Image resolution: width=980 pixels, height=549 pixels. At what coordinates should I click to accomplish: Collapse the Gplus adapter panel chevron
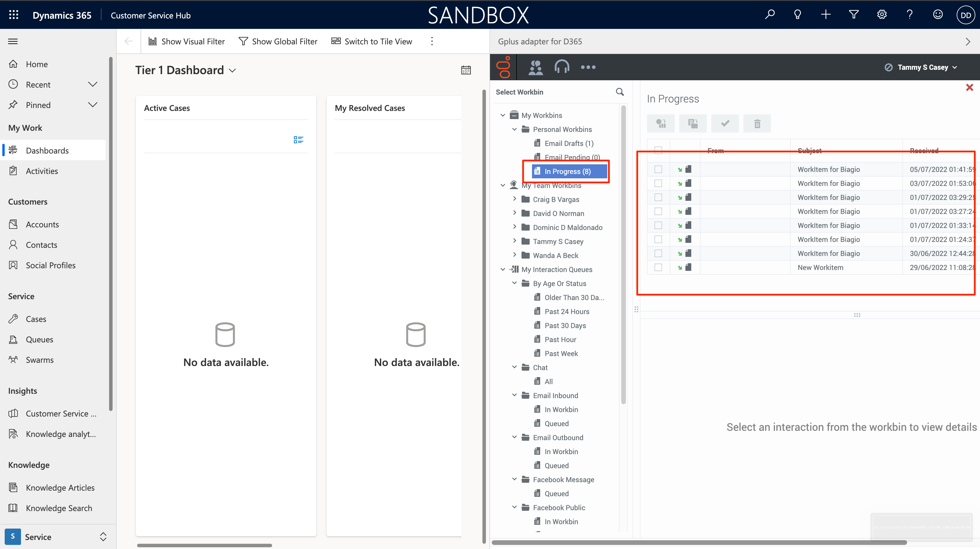[x=968, y=41]
